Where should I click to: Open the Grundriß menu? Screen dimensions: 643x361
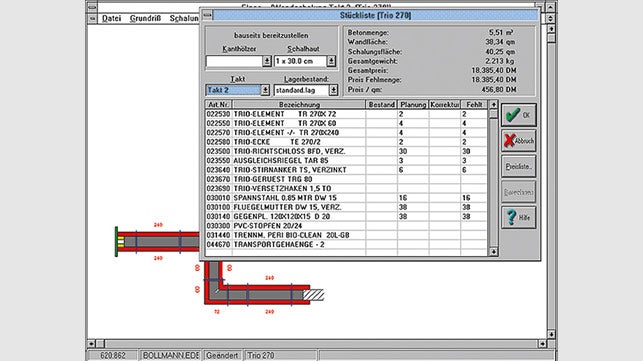[145, 18]
